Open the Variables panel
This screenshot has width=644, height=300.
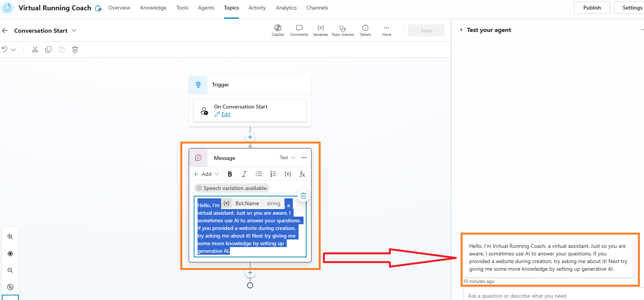tap(320, 30)
